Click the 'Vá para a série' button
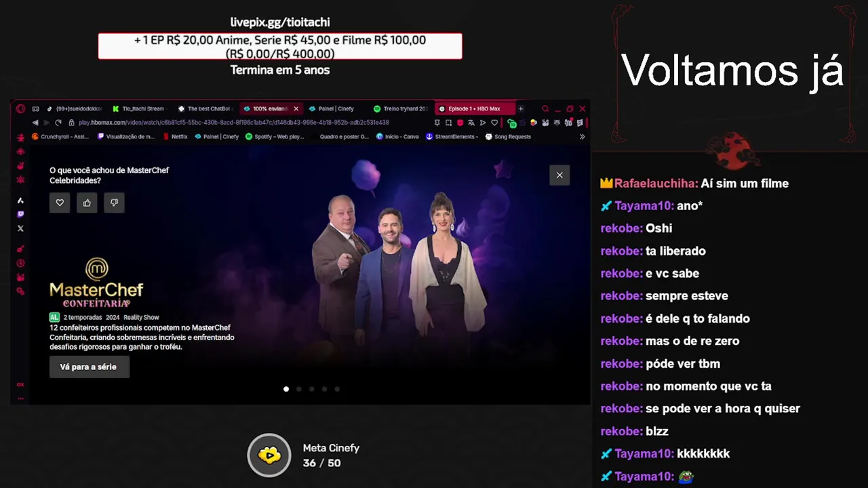 click(x=89, y=367)
